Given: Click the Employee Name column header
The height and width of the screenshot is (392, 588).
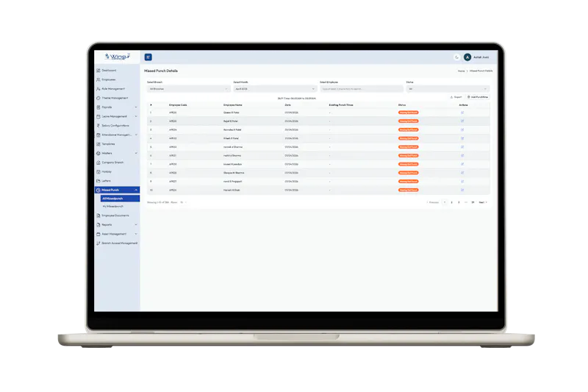Looking at the screenshot, I should point(233,105).
